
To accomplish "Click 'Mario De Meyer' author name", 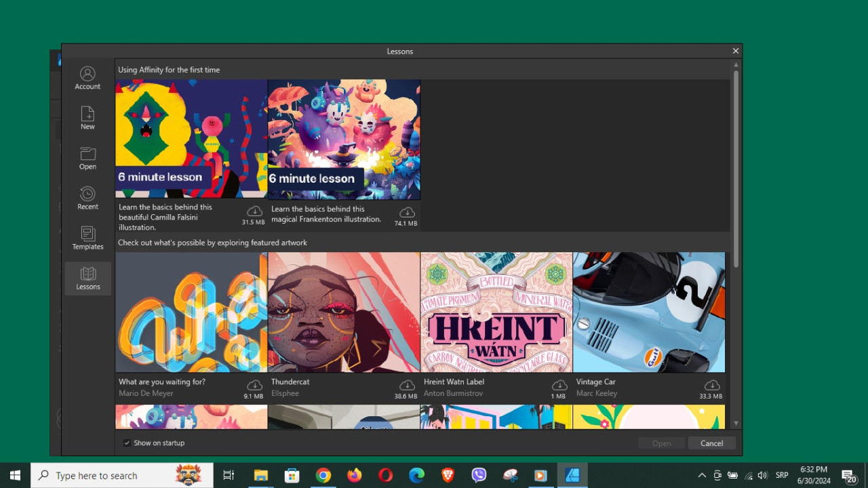I will pos(146,393).
